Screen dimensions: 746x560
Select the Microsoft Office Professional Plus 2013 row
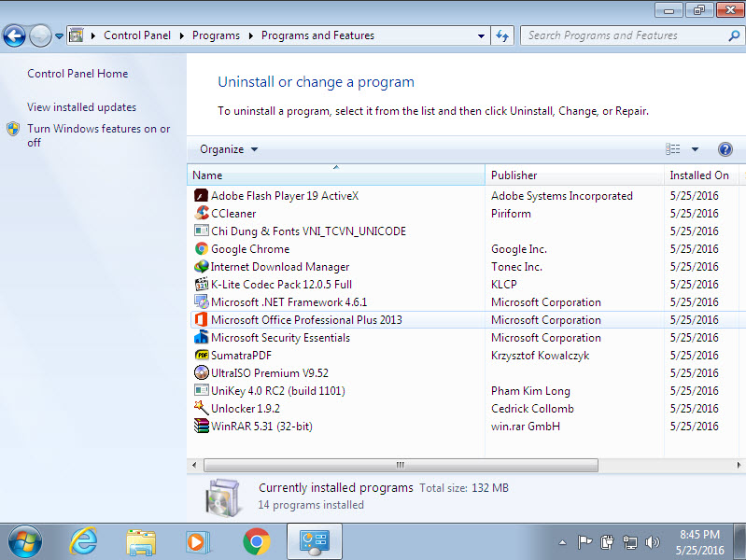click(x=468, y=320)
